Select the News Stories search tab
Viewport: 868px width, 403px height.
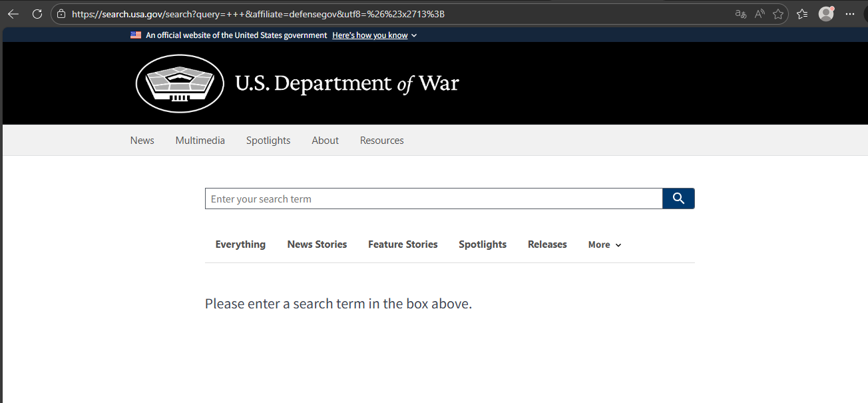(317, 244)
